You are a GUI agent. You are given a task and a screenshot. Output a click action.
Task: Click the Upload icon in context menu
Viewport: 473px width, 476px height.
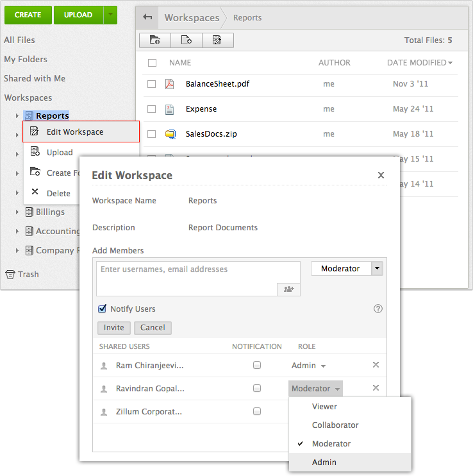[x=35, y=151]
